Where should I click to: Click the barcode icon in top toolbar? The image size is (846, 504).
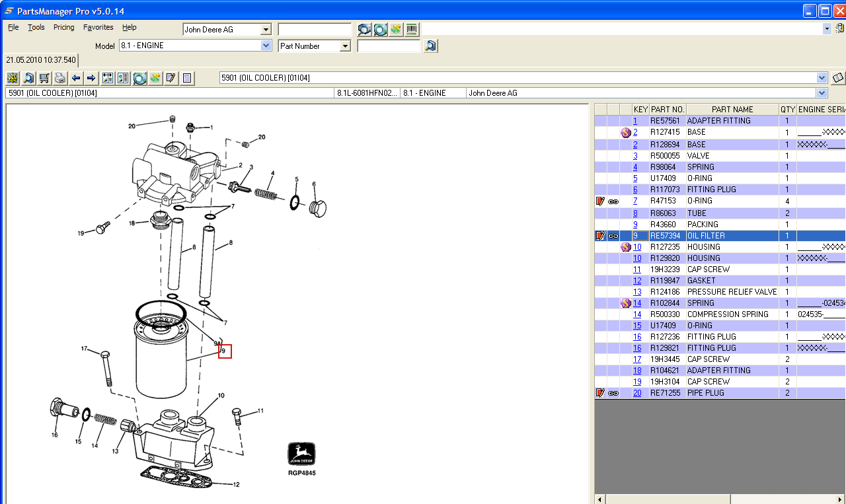(x=412, y=29)
